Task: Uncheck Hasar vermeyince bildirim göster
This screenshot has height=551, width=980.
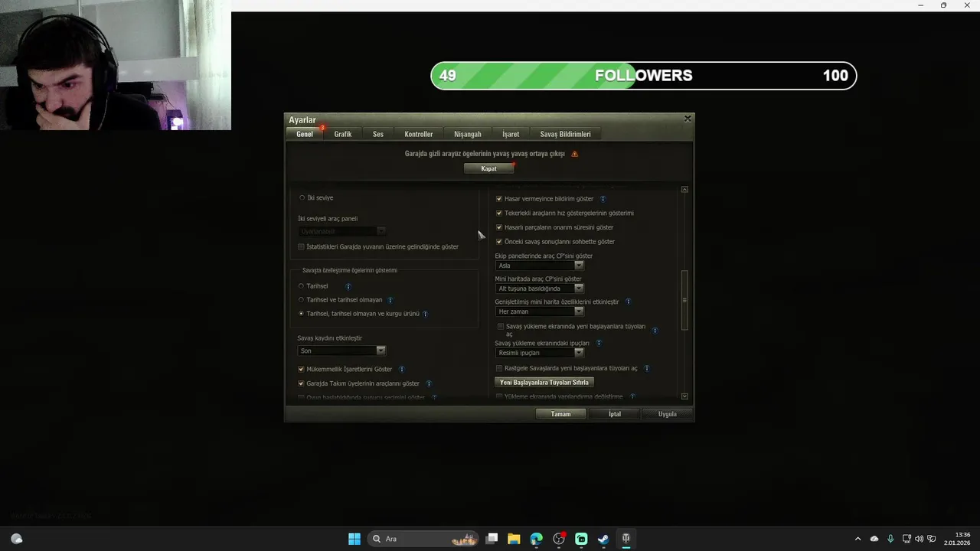Action: tap(499, 199)
